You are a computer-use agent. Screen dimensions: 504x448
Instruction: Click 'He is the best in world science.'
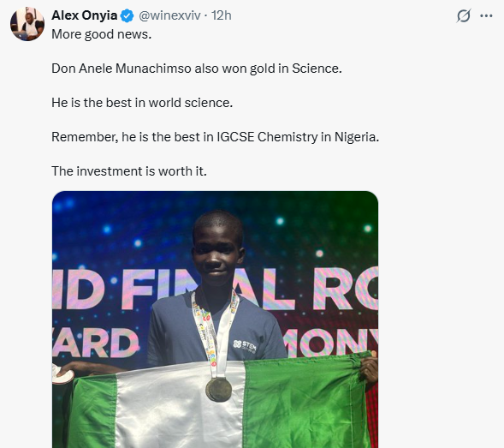(142, 103)
